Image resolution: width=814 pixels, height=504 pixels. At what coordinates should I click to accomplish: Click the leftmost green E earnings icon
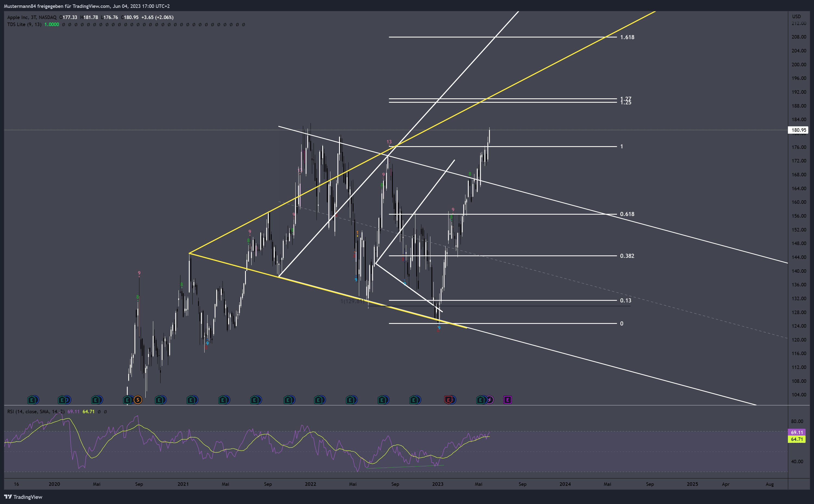(x=32, y=400)
